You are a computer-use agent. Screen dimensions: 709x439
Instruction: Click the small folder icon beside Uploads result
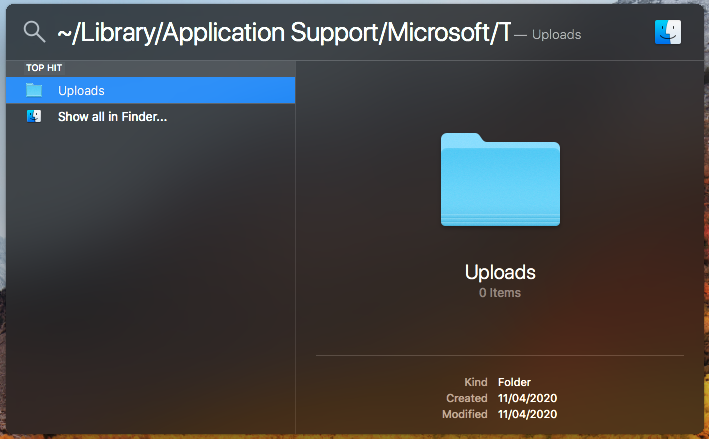34,90
